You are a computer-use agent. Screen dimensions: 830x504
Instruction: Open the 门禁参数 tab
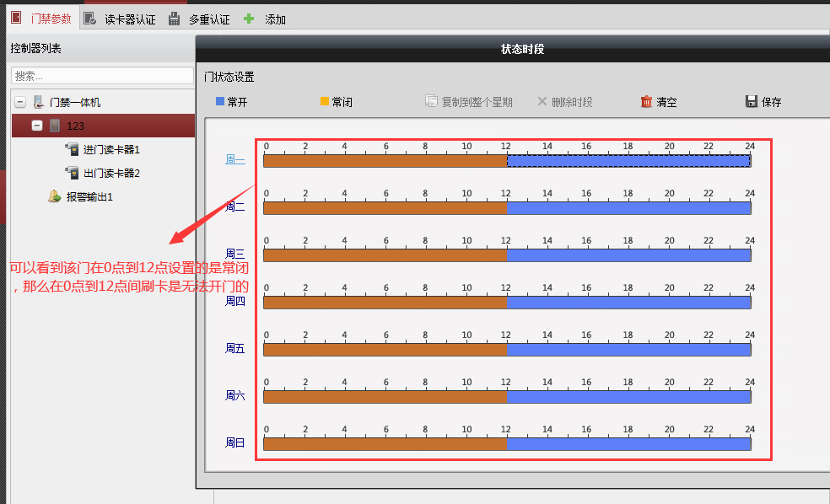coord(41,18)
